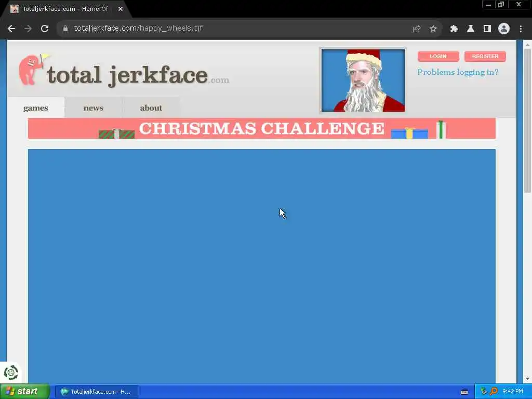Click the Totaljerkface.com taskbar button
The image size is (532, 399).
click(97, 392)
